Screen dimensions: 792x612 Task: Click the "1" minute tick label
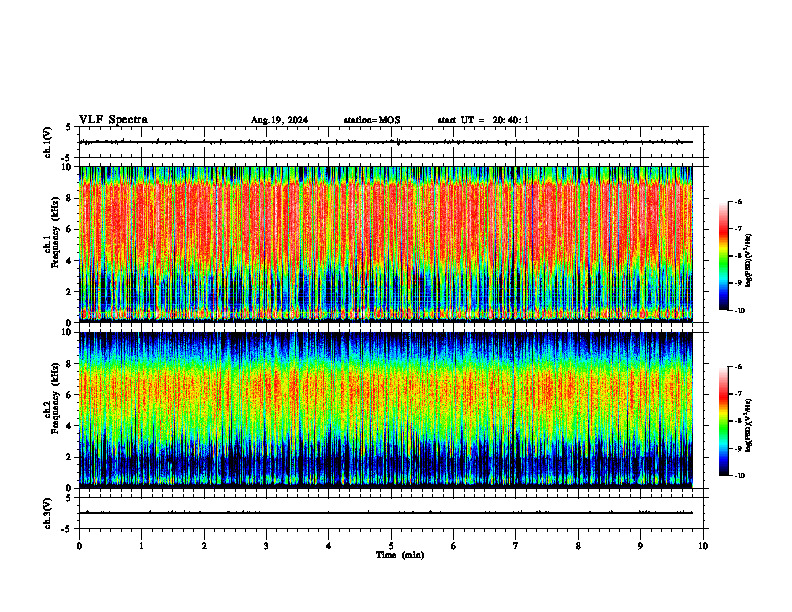tap(141, 546)
